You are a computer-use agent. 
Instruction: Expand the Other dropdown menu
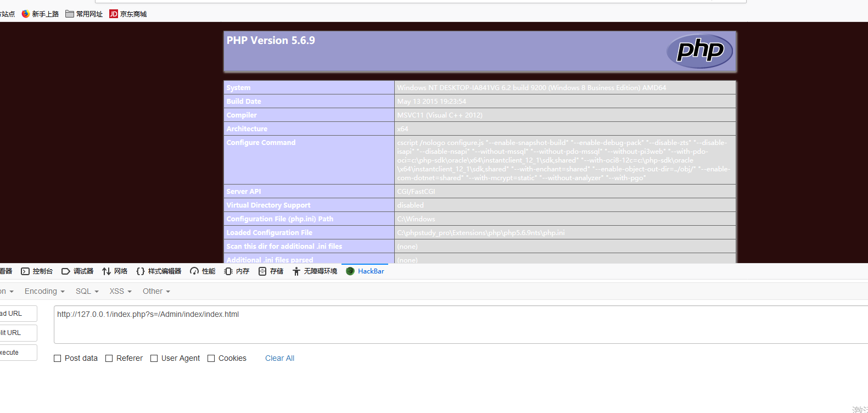tap(156, 291)
